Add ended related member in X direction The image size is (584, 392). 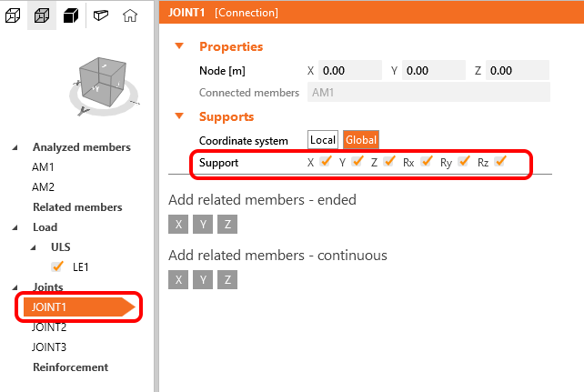pos(178,225)
